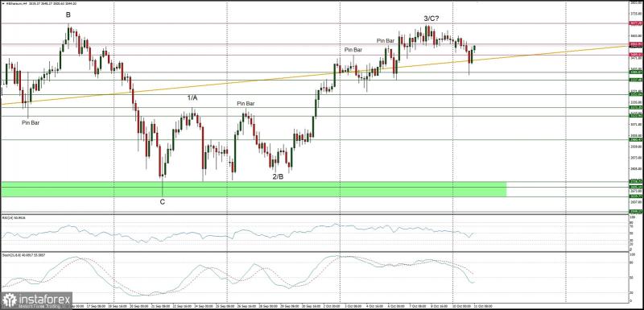Viewport: 644px width, 310px height.
Task: Click the 2607.00 price axis value
Action: point(636,202)
